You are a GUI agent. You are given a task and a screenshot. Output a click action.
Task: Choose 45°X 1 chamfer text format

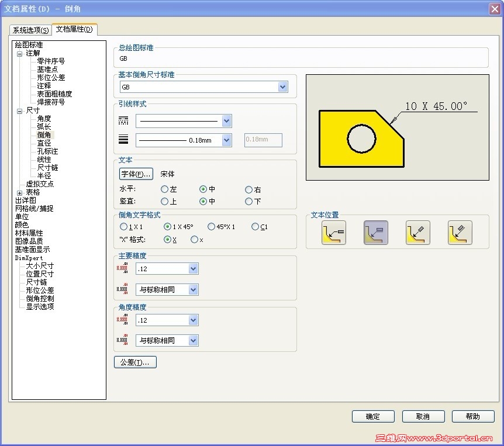pos(211,227)
